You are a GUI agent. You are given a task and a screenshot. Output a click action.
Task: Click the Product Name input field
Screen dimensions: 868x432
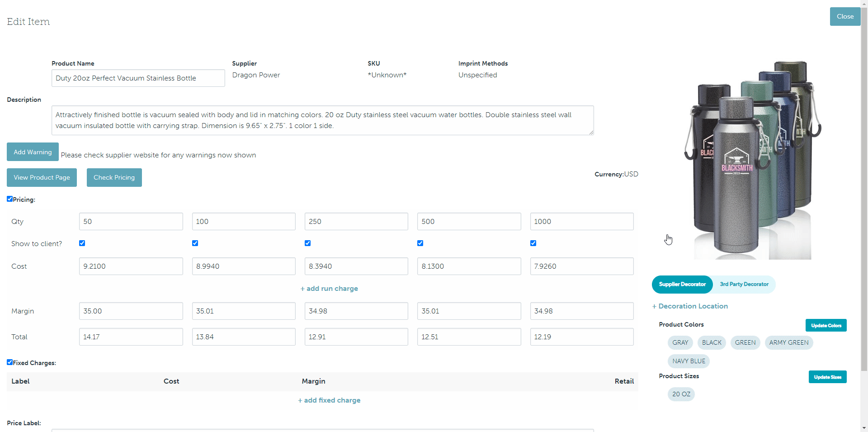coord(138,78)
